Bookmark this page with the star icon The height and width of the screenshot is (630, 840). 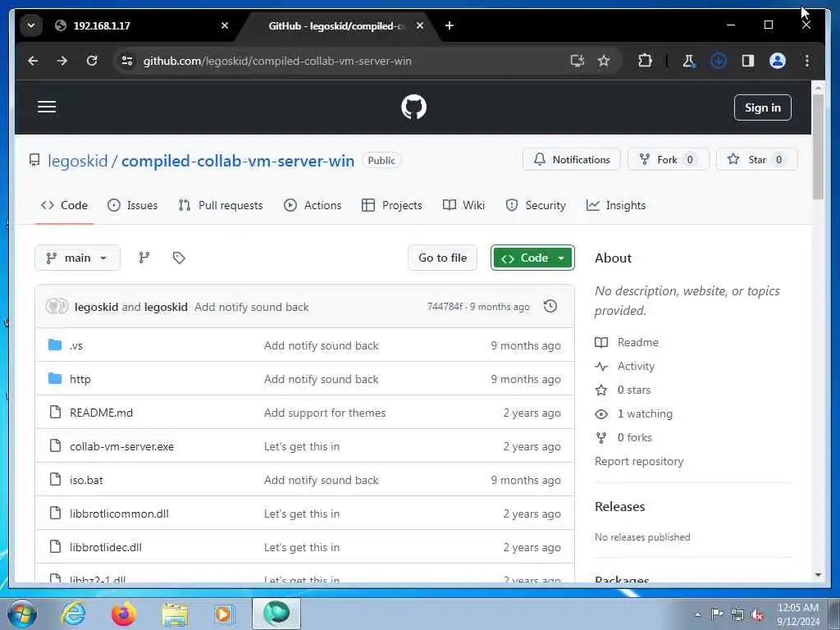coord(604,61)
